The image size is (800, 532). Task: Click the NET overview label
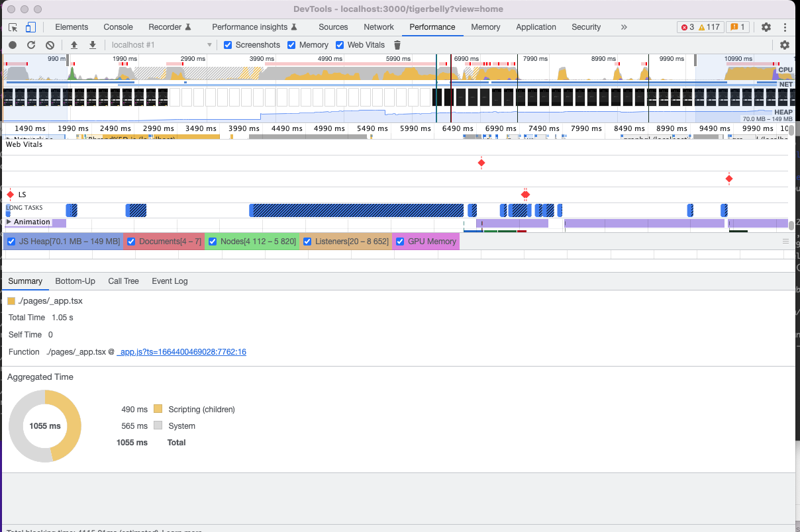tap(785, 85)
